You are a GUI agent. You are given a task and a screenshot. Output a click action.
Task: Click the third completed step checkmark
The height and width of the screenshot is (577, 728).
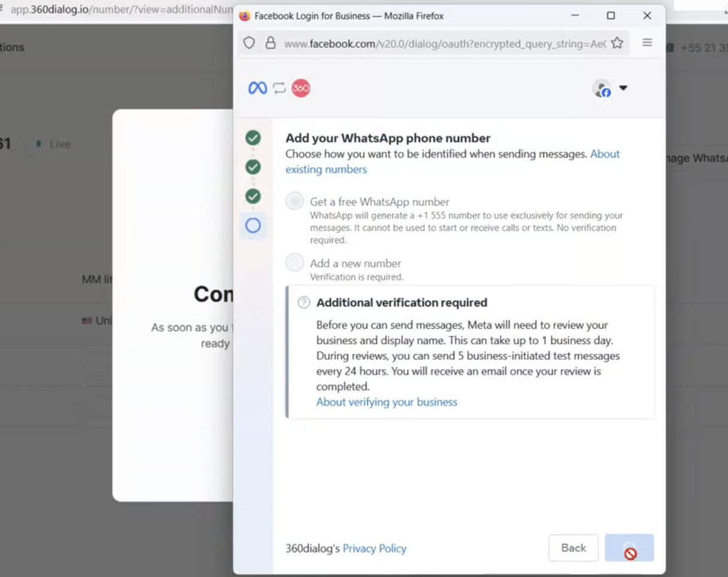[253, 196]
